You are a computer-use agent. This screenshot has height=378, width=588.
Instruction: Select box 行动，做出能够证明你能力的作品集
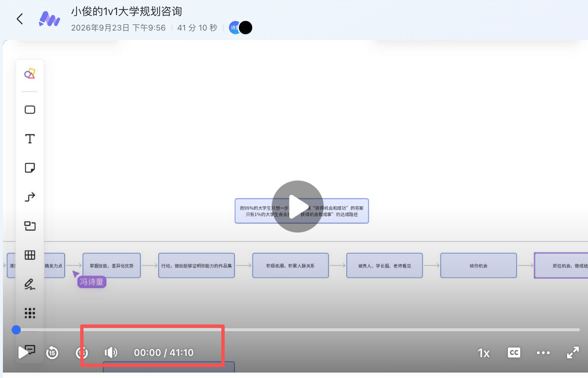pyautogui.click(x=196, y=266)
